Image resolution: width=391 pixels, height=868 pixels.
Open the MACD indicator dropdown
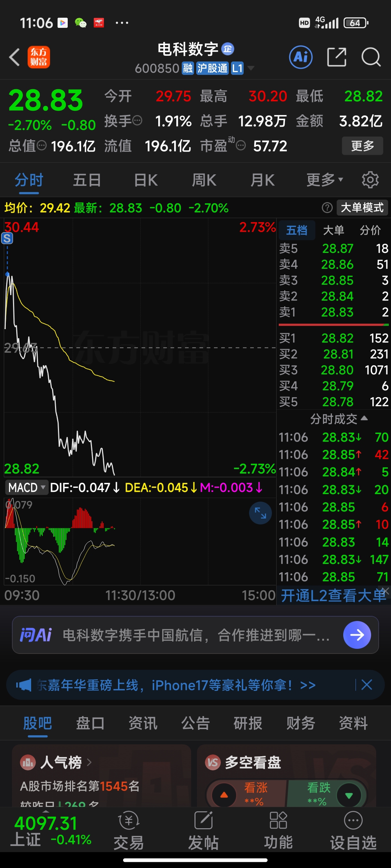point(27,488)
